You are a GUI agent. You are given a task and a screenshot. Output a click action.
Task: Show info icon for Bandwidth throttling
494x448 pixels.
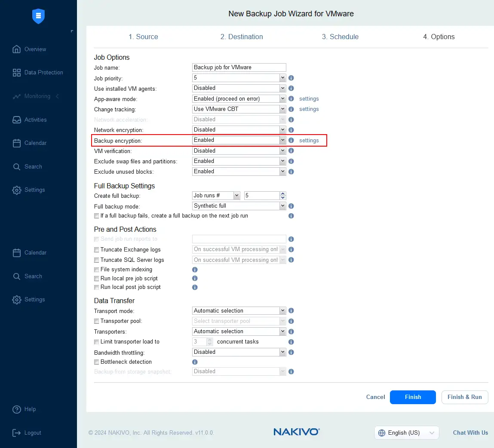[291, 352]
